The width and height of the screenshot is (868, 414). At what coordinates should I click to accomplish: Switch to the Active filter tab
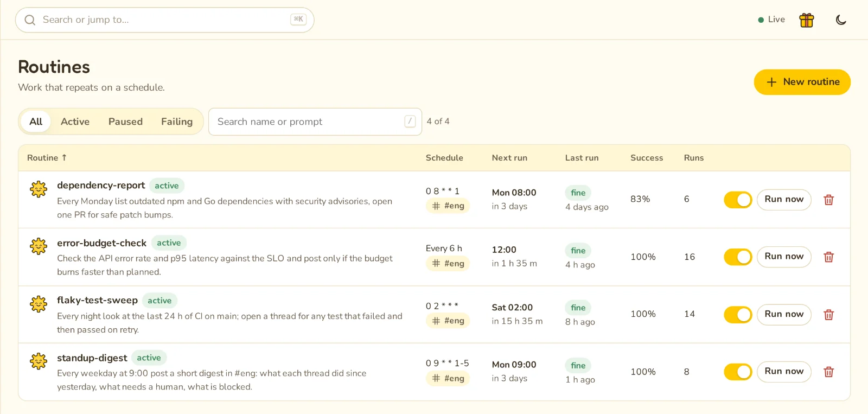(x=75, y=122)
